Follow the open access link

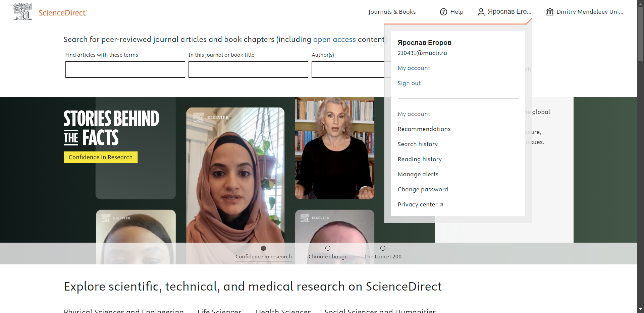(334, 40)
